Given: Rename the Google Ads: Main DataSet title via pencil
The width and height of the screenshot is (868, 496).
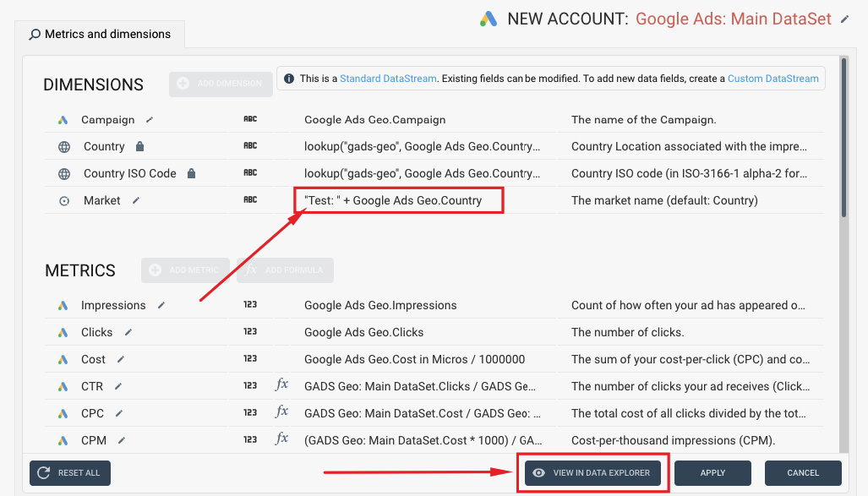Looking at the screenshot, I should point(844,19).
